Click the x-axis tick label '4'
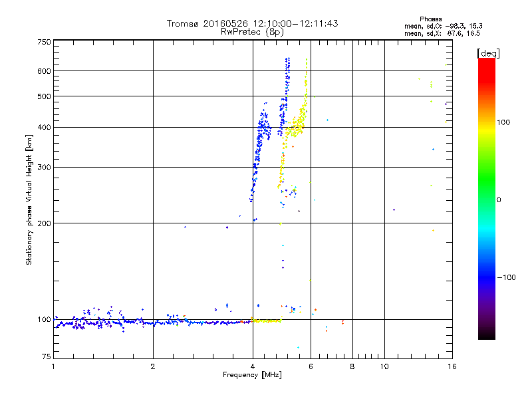Image resolution: width=532 pixels, height=399 pixels. (x=253, y=366)
